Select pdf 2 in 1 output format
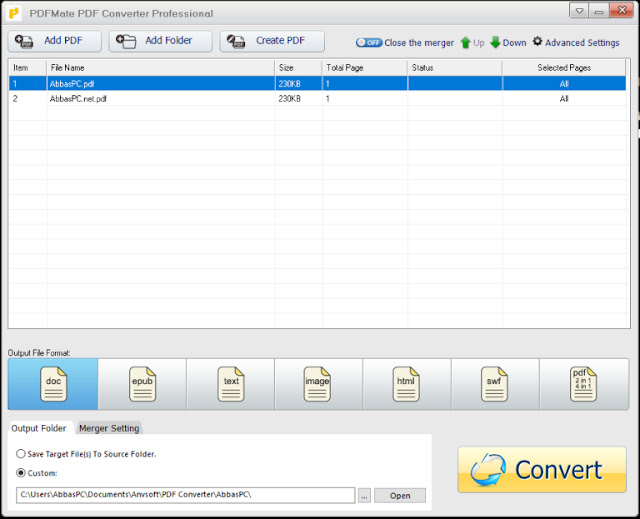Viewport: 640px width, 519px height. (584, 384)
